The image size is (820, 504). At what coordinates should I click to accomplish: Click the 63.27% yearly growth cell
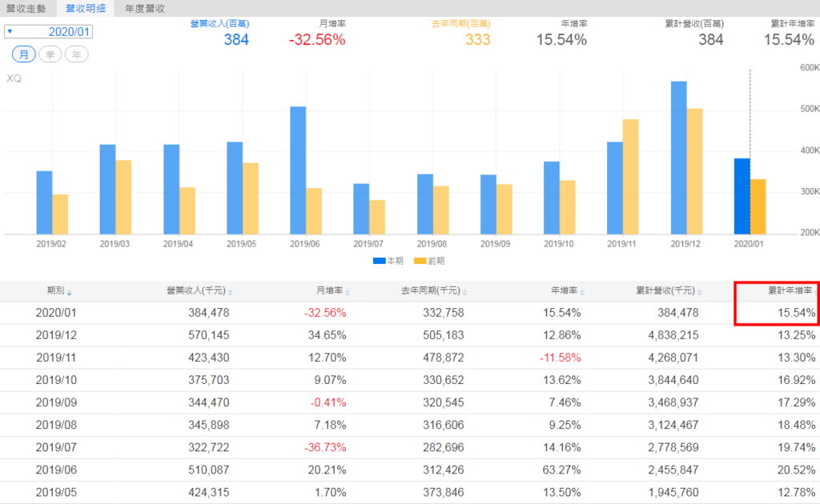(x=561, y=470)
